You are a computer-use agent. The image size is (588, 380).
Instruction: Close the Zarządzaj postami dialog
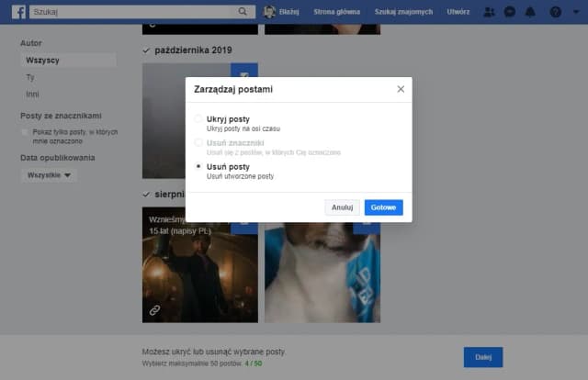click(x=401, y=89)
